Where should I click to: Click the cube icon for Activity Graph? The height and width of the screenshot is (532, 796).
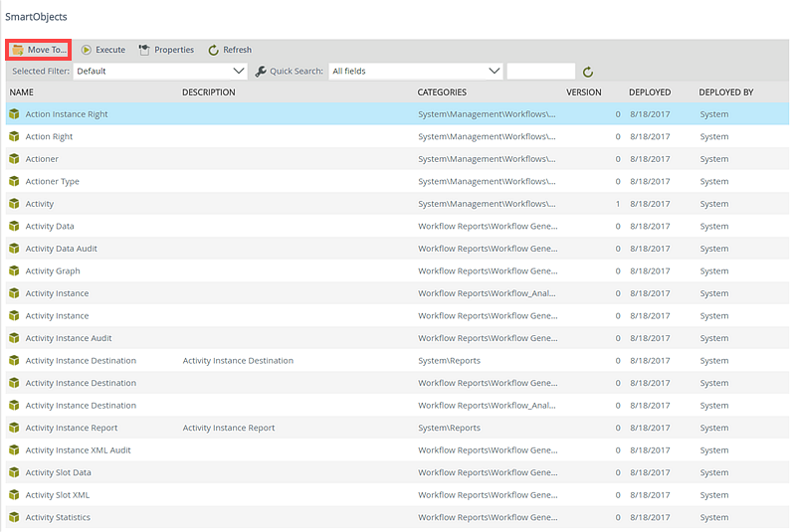[14, 271]
